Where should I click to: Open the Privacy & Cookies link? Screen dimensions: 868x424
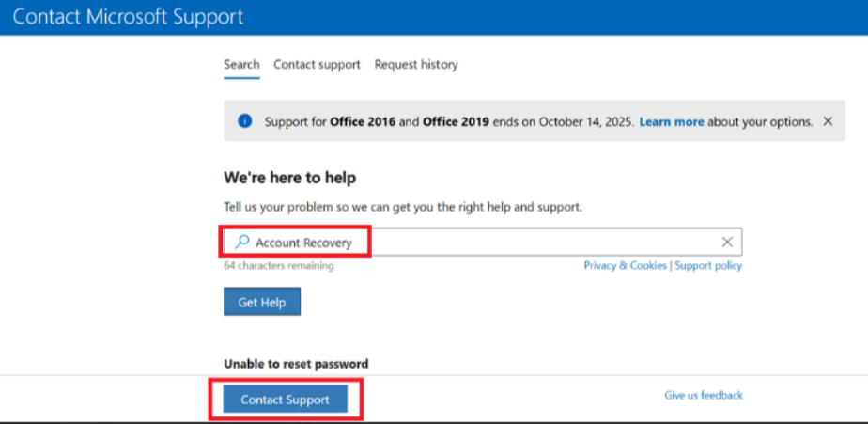(x=625, y=265)
